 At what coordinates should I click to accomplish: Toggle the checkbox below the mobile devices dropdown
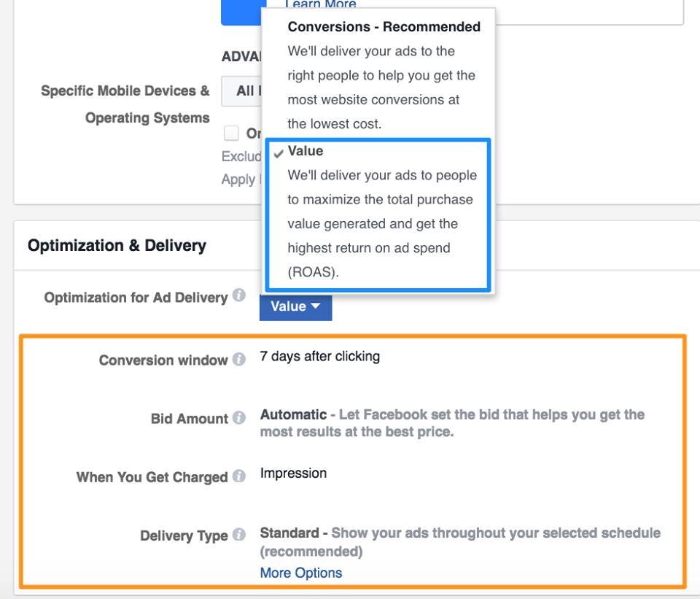pyautogui.click(x=231, y=133)
